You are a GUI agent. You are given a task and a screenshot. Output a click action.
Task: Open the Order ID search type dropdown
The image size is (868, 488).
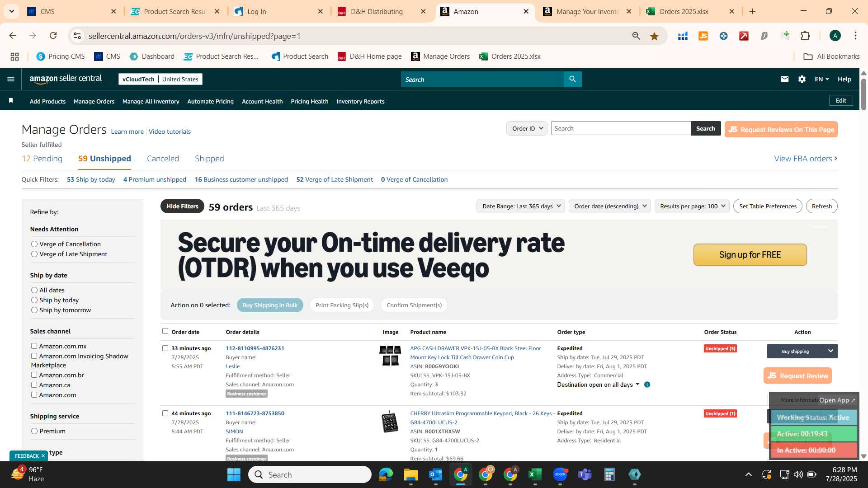click(527, 128)
